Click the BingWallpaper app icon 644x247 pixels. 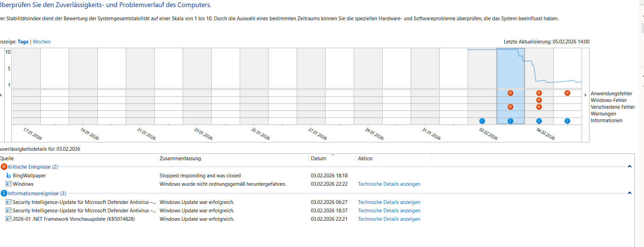(x=8, y=175)
